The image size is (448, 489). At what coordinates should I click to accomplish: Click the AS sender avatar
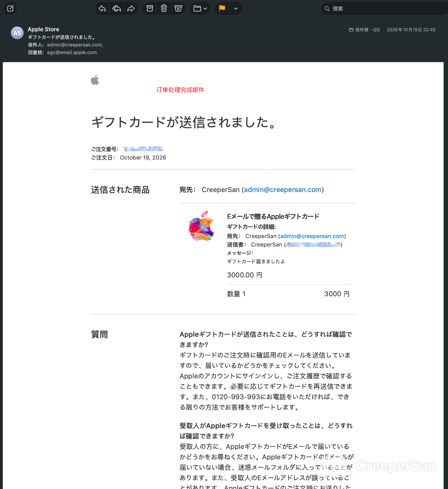pos(17,33)
